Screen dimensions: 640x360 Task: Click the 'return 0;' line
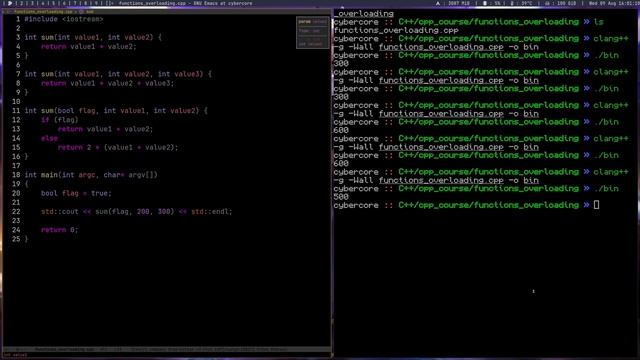point(60,230)
